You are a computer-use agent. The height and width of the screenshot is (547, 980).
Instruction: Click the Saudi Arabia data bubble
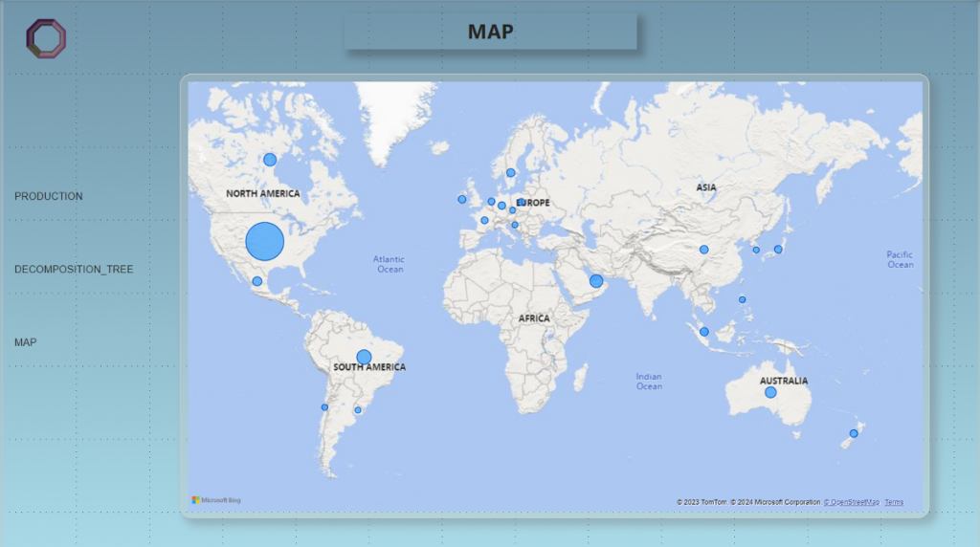[596, 281]
